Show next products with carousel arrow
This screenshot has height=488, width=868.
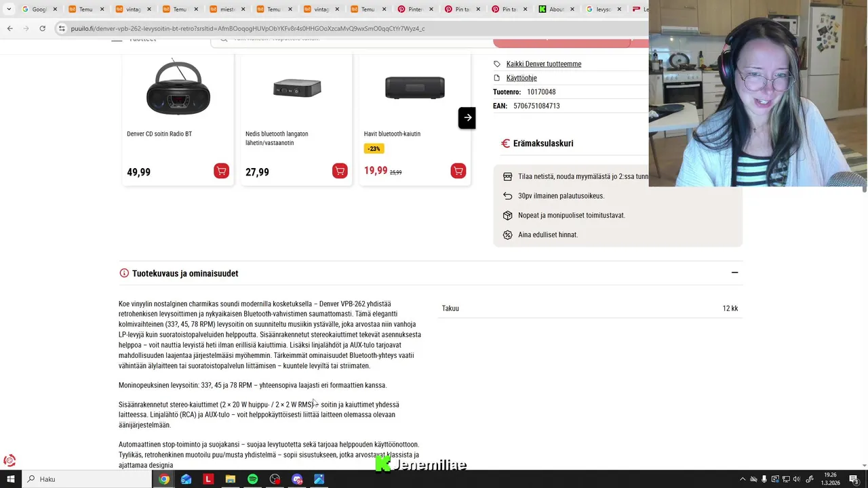click(x=467, y=118)
